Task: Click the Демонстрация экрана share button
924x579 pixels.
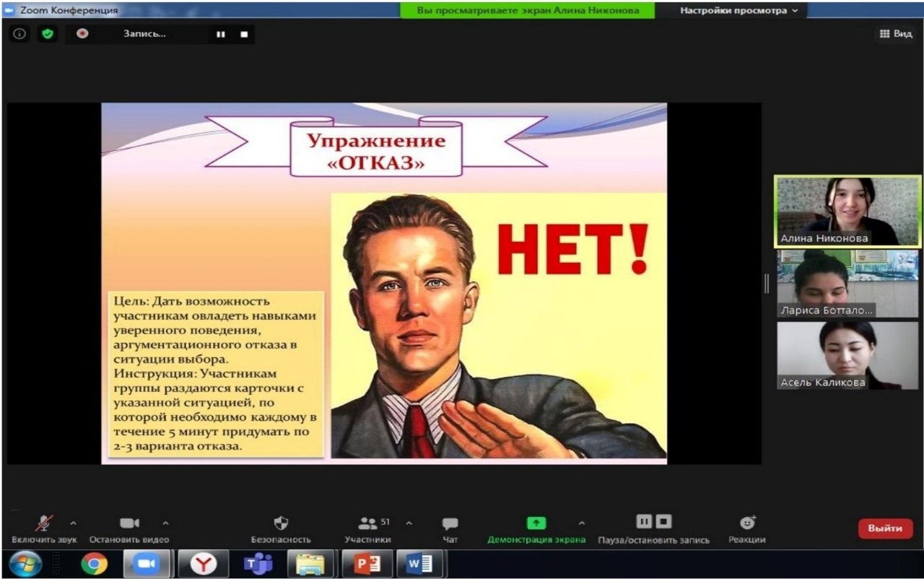Action: [x=536, y=529]
